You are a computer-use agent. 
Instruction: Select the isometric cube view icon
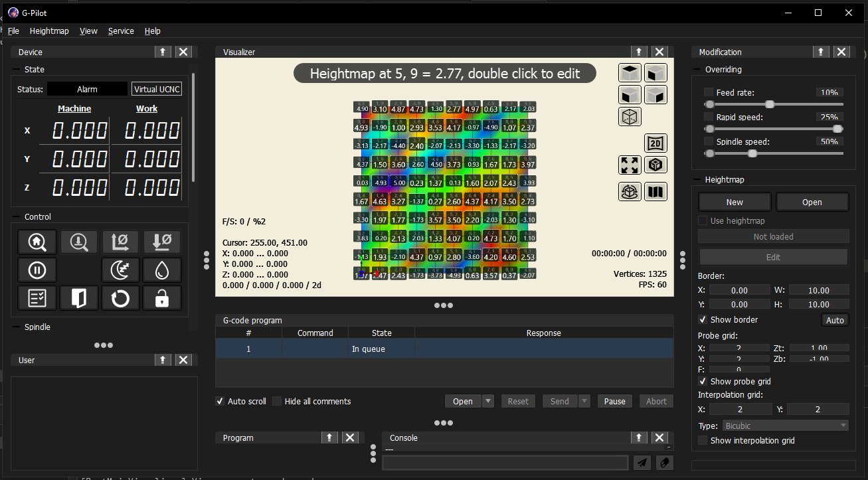pyautogui.click(x=629, y=116)
